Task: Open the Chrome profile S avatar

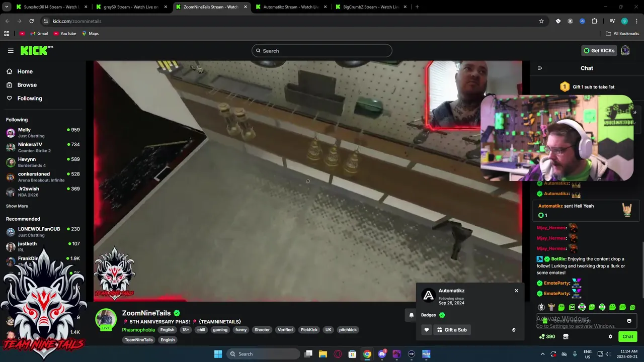Action: [624, 21]
